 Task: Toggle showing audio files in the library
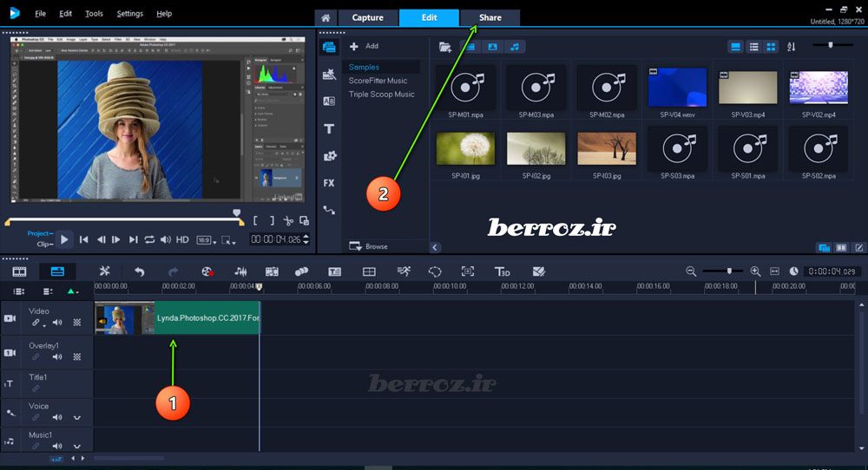(x=515, y=47)
